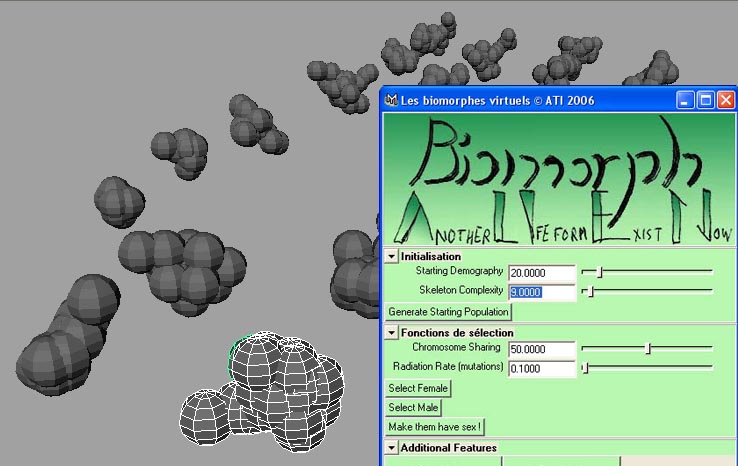This screenshot has width=738, height=466.
Task: Focus the Chromosome Sharing value field
Action: (541, 350)
